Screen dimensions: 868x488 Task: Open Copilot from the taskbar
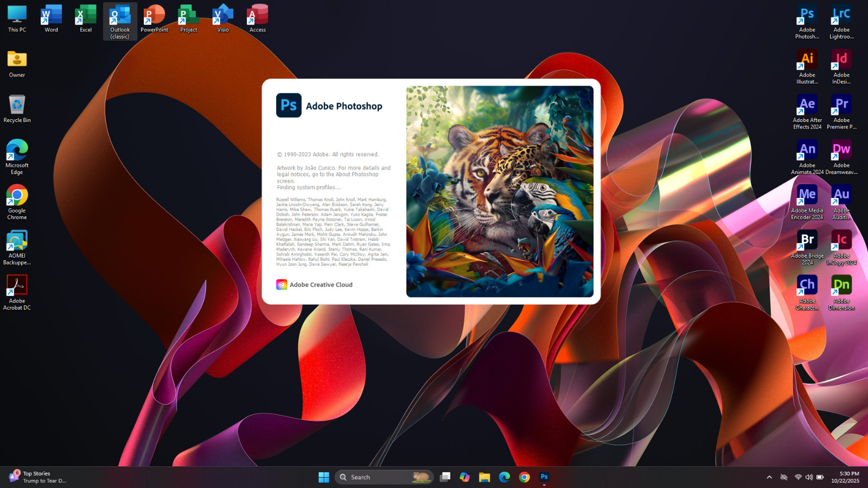coord(465,477)
